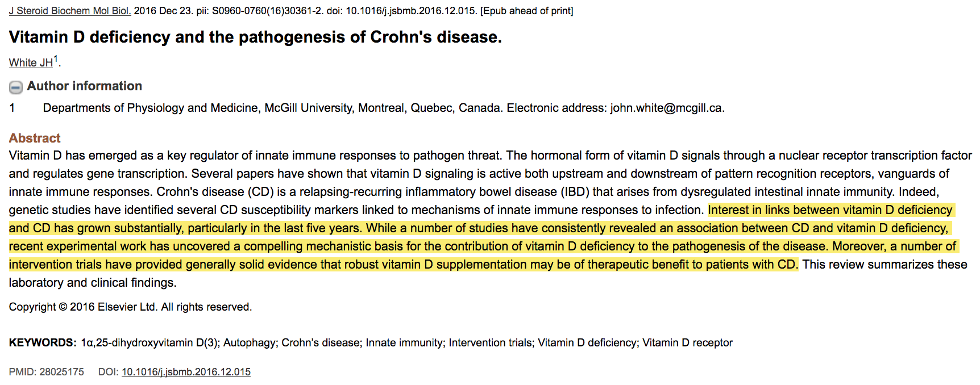Click the Vitamin D receptor keyword
This screenshot has height=385, width=980.
(x=687, y=343)
